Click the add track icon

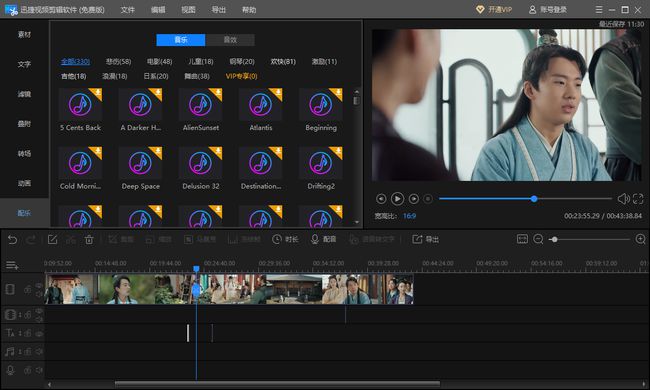click(12, 265)
